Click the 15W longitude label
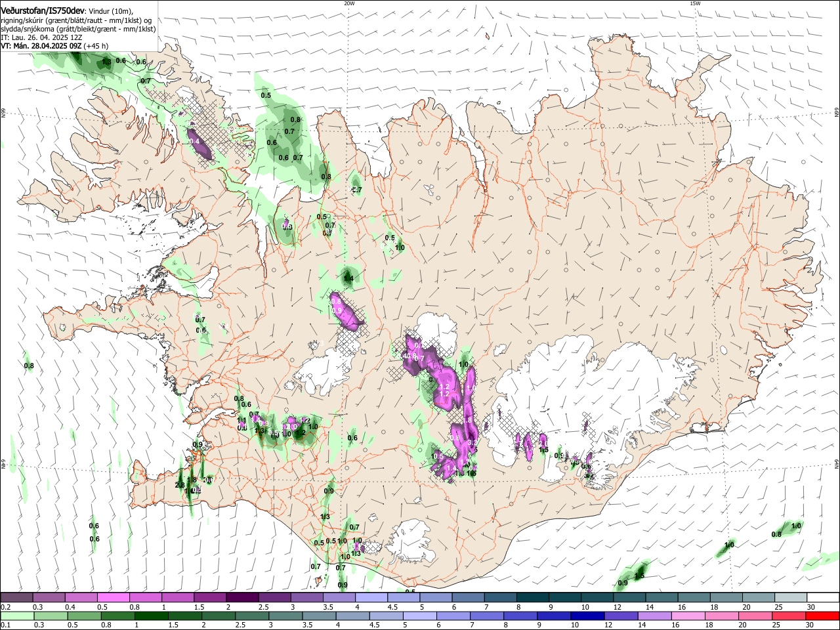The width and height of the screenshot is (840, 630). pyautogui.click(x=694, y=3)
